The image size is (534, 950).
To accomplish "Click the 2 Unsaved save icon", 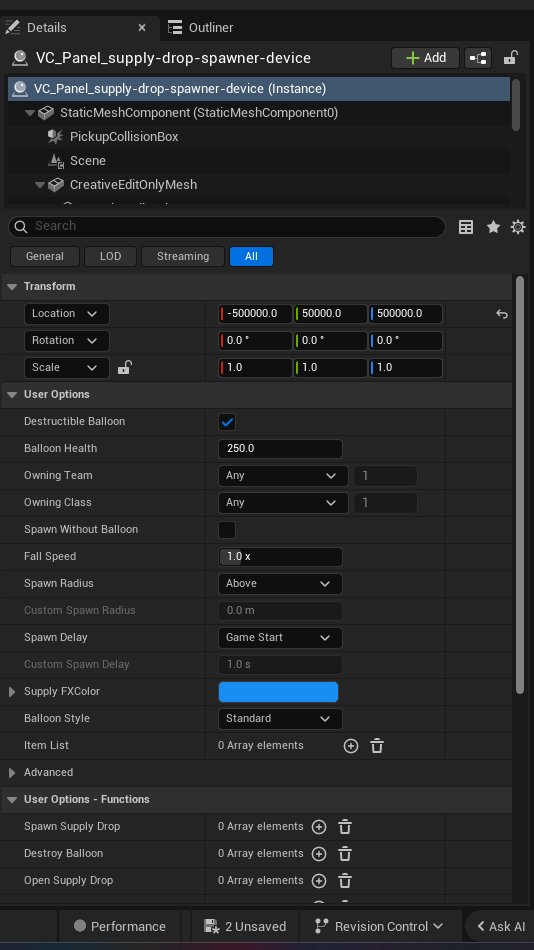I will pyautogui.click(x=212, y=926).
